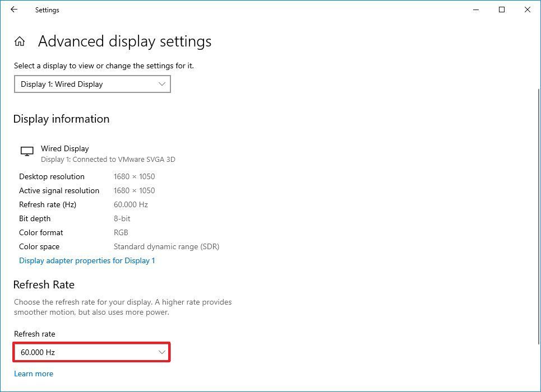Open 'Display adapter properties for Display 1'
The width and height of the screenshot is (541, 392).
click(87, 260)
